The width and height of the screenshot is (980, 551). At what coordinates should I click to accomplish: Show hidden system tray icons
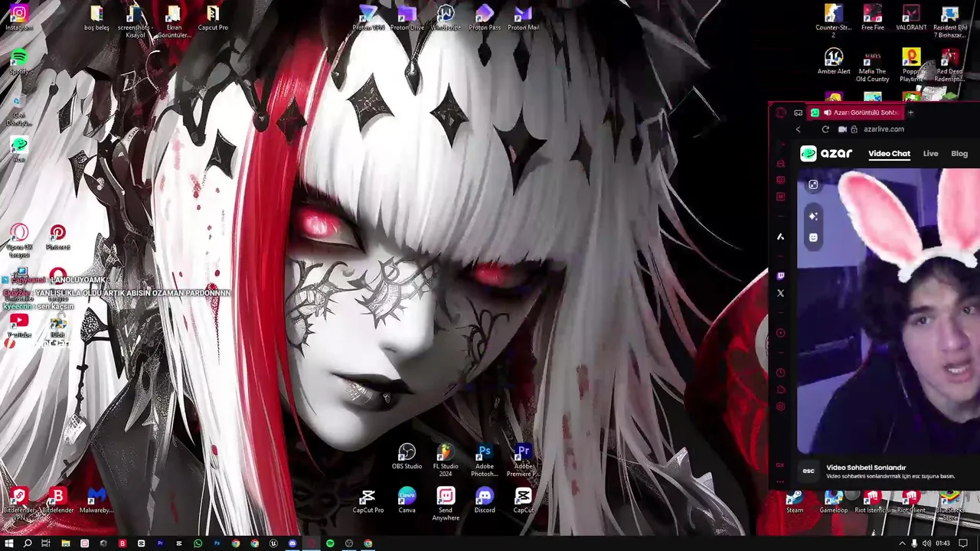(x=901, y=543)
